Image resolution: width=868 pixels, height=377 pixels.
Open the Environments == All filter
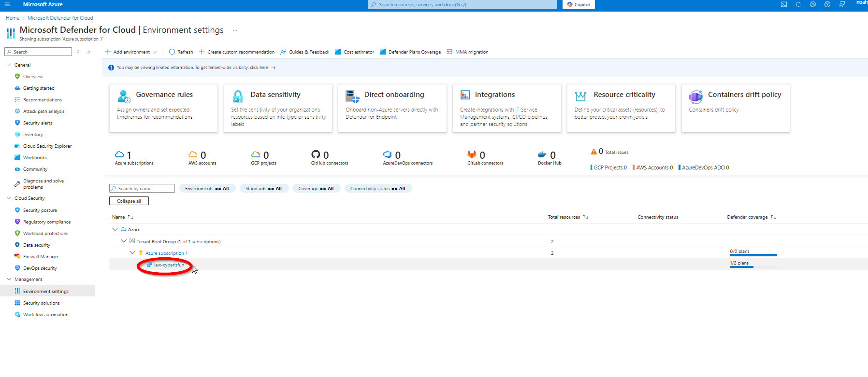point(207,188)
